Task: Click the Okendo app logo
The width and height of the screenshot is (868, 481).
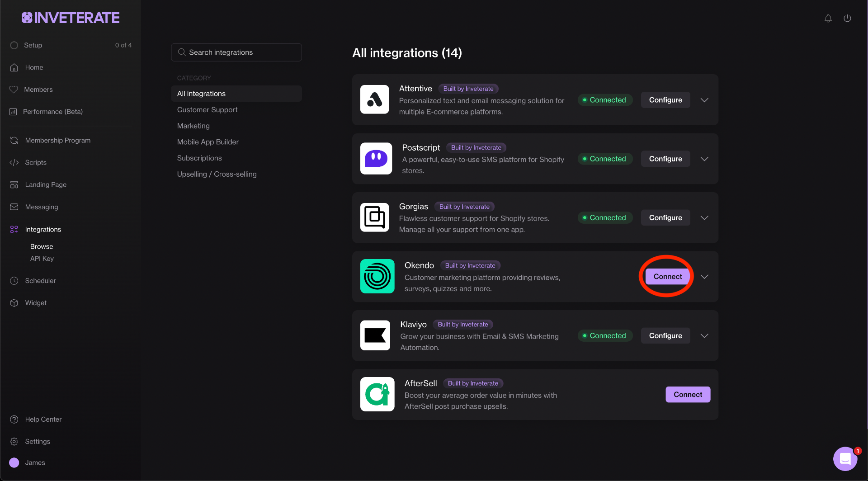Action: pyautogui.click(x=377, y=276)
